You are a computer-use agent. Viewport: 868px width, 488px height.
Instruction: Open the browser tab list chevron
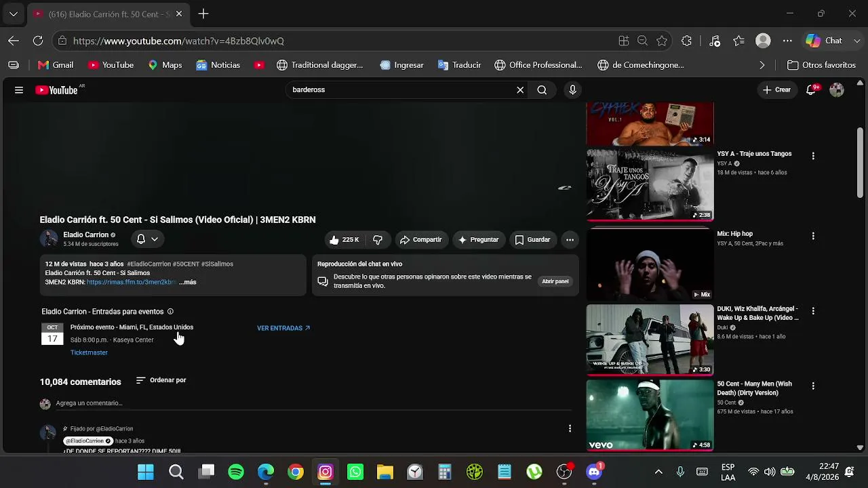13,14
